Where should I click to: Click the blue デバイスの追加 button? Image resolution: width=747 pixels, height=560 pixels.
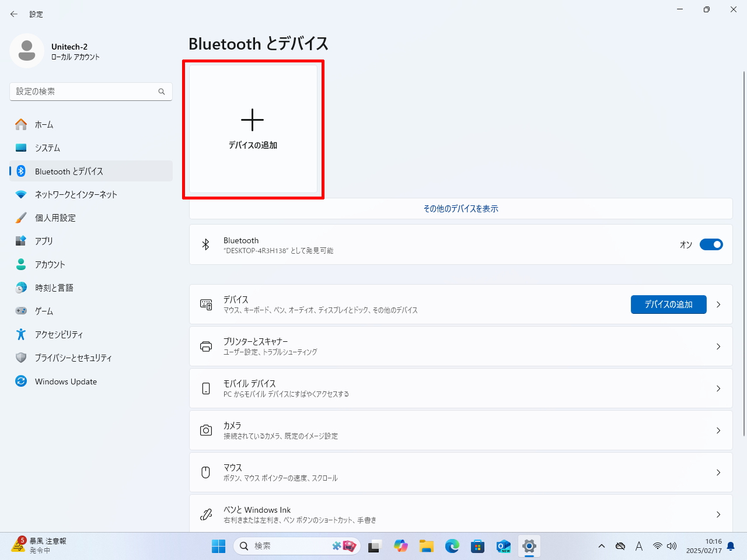pos(668,304)
